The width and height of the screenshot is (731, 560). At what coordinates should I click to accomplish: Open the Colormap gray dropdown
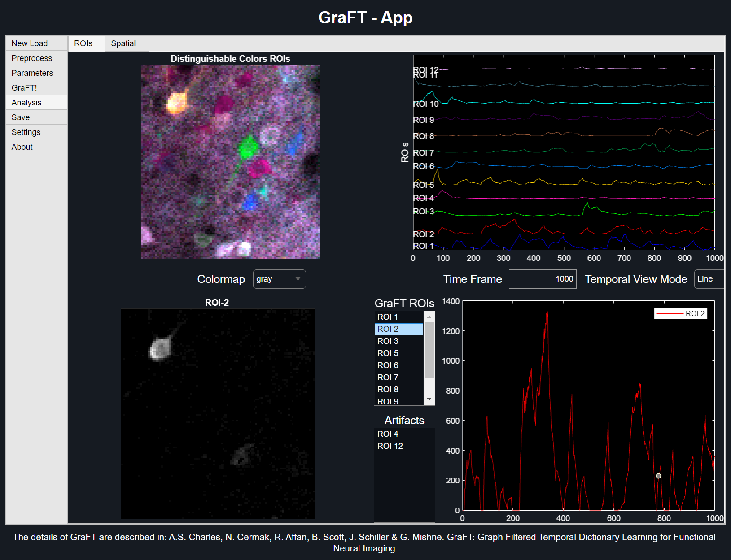(x=279, y=279)
